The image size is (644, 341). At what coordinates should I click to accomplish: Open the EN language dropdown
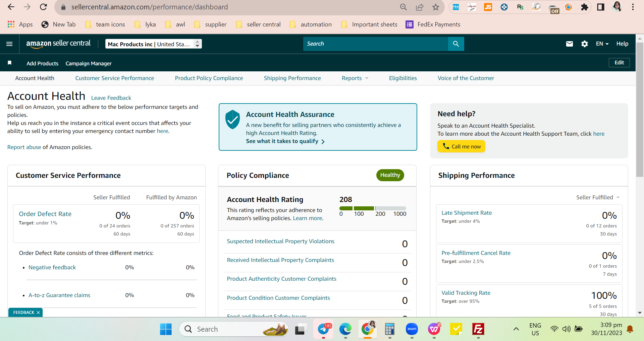click(x=602, y=44)
